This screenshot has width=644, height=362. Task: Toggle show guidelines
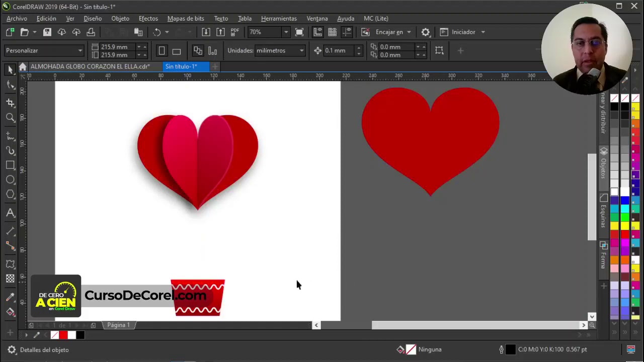[347, 32]
